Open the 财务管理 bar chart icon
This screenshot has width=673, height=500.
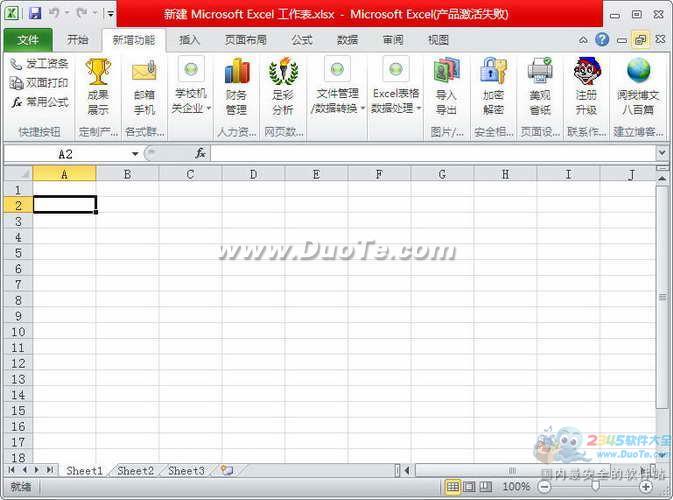tap(236, 72)
